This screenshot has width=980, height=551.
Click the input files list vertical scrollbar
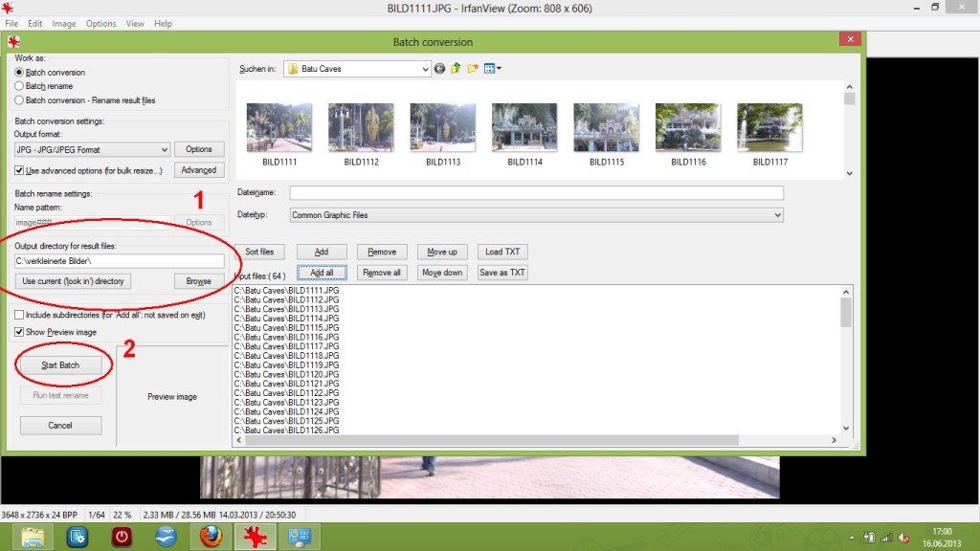click(x=846, y=312)
